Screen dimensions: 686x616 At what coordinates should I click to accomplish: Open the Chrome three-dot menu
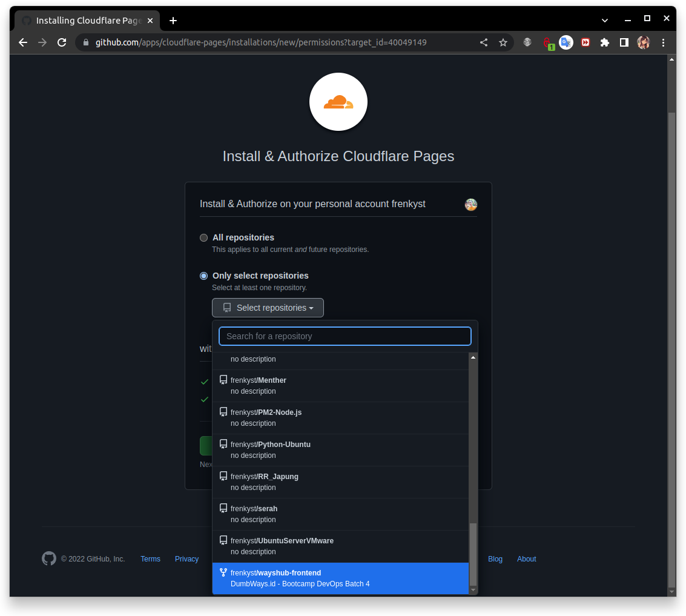[663, 42]
